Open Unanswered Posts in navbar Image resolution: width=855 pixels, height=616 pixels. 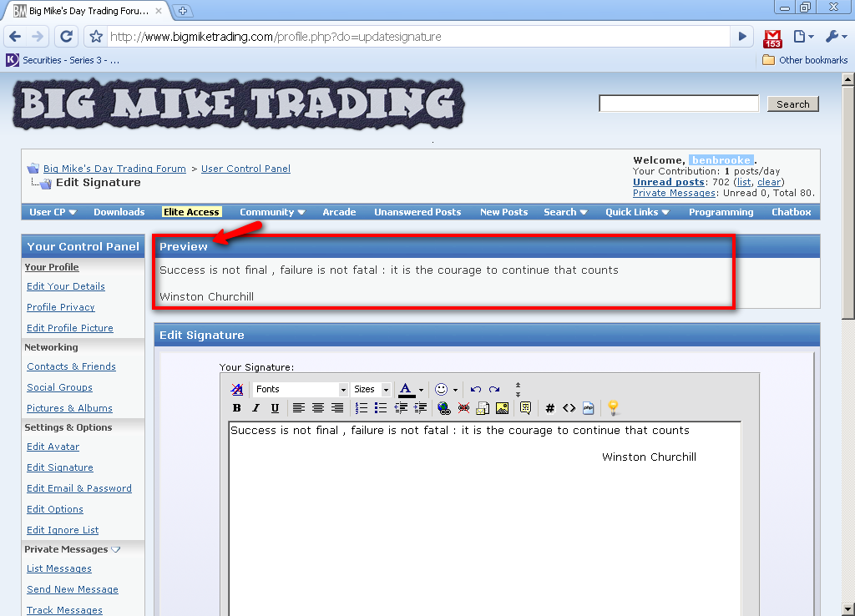click(x=417, y=212)
